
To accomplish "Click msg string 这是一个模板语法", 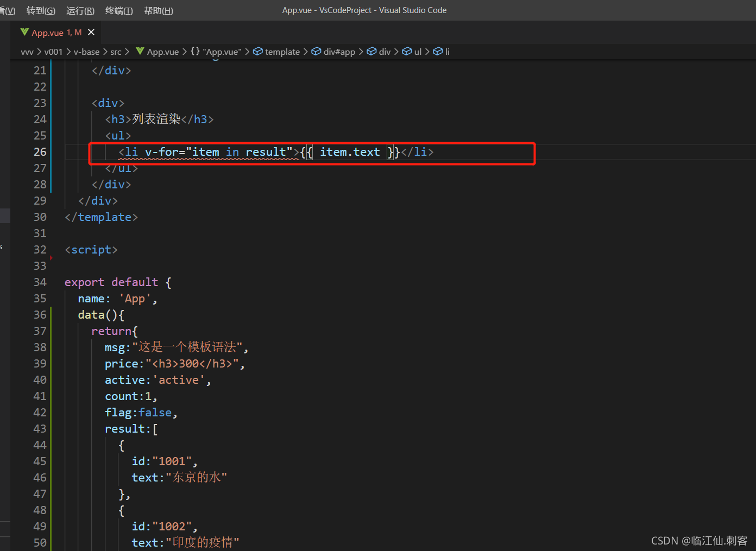I will pyautogui.click(x=187, y=347).
